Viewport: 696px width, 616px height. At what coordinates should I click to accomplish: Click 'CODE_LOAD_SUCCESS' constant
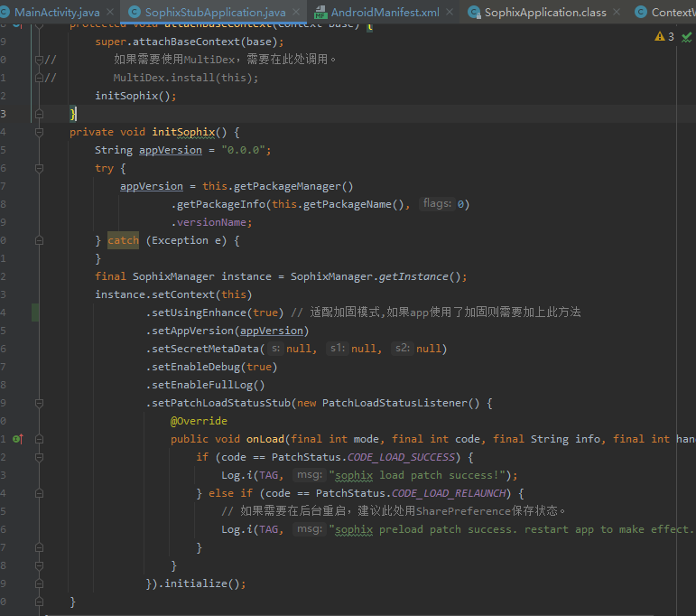point(401,457)
